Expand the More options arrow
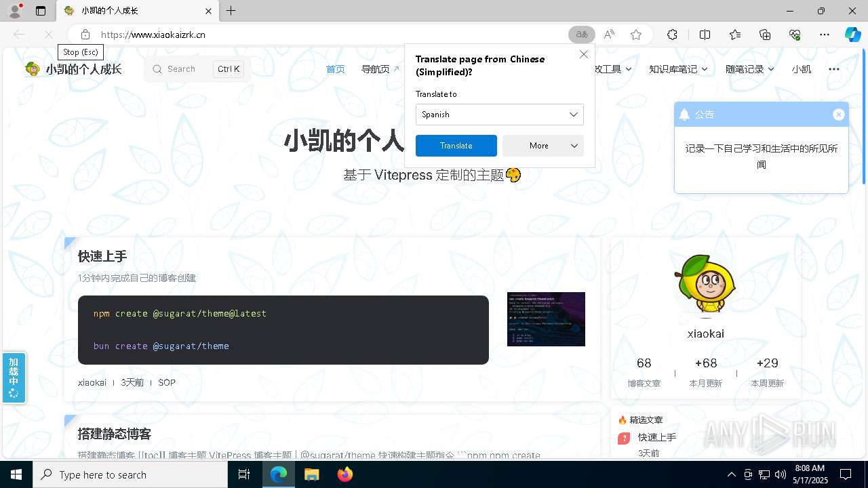 (x=574, y=146)
